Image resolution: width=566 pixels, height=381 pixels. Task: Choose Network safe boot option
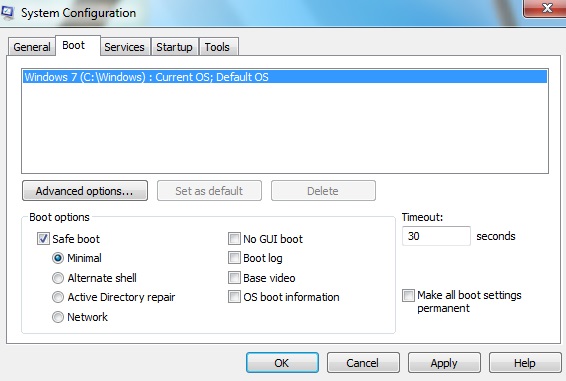58,317
